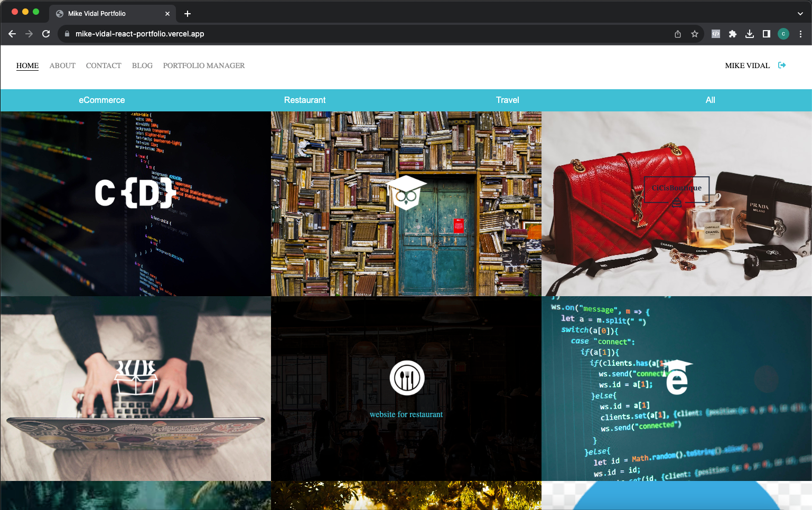Click the downloads icon in browser toolbar
Viewport: 812px width, 510px height.
(750, 33)
